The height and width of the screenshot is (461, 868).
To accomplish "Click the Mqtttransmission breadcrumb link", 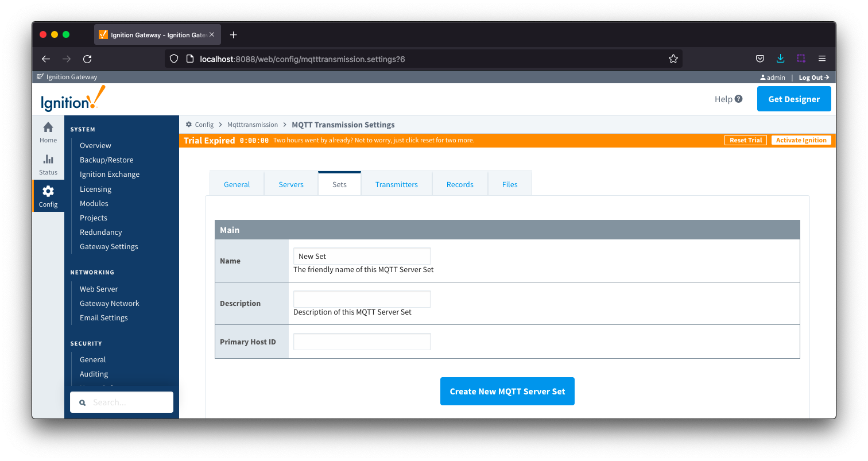I will point(253,125).
